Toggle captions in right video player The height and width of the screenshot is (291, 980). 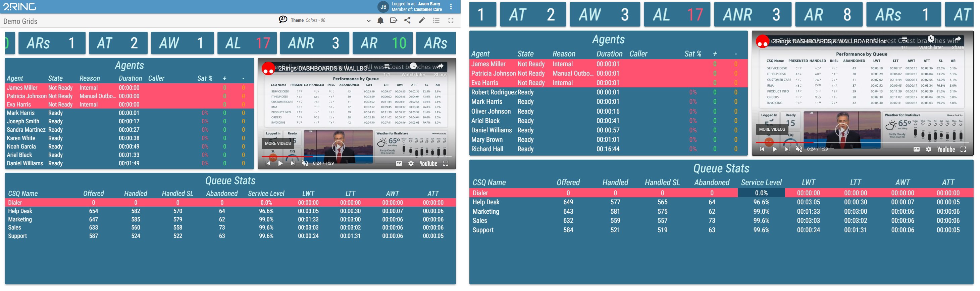coord(917,149)
